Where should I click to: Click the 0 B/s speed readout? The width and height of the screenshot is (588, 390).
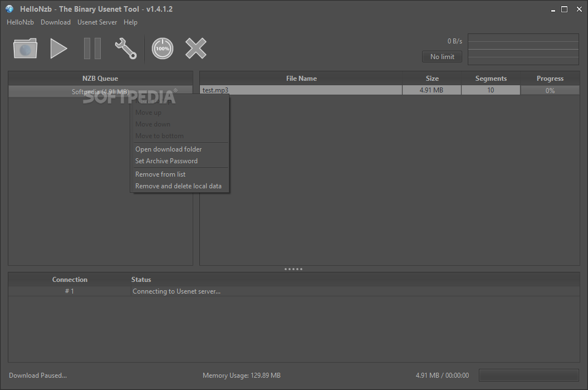pos(454,41)
